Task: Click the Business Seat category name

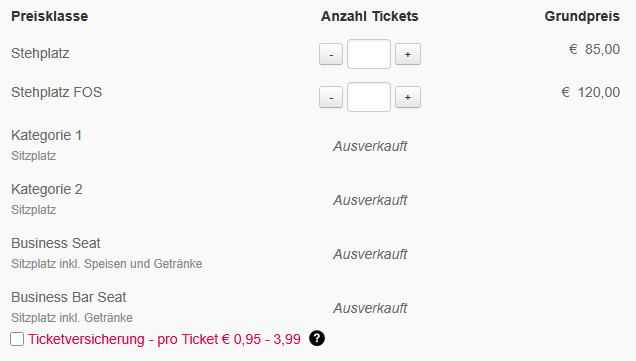Action: 56,243
